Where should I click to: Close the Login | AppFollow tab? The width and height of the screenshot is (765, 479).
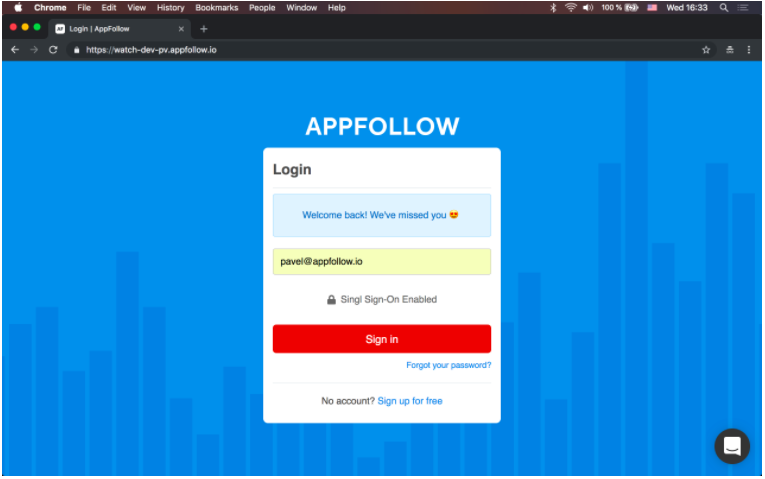tap(181, 29)
